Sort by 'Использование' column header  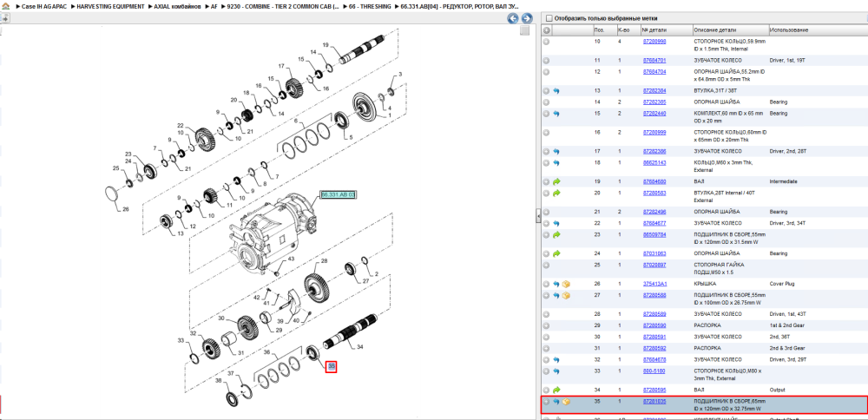pyautogui.click(x=819, y=30)
